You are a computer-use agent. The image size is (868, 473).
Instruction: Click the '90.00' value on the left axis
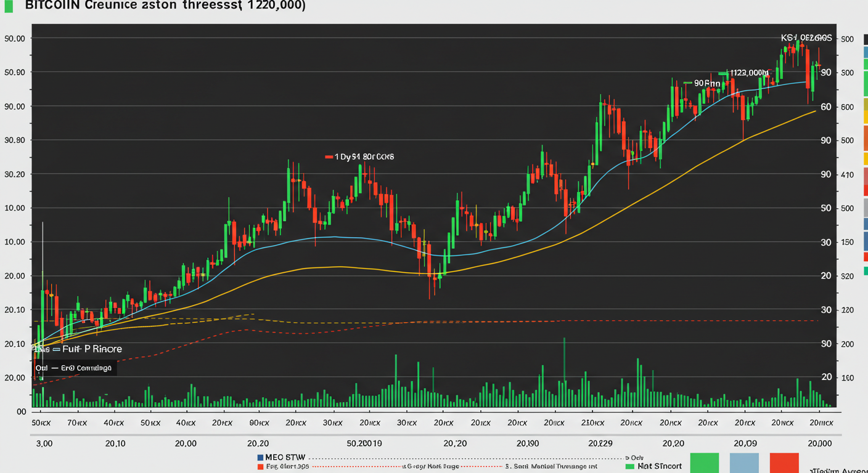coord(14,107)
